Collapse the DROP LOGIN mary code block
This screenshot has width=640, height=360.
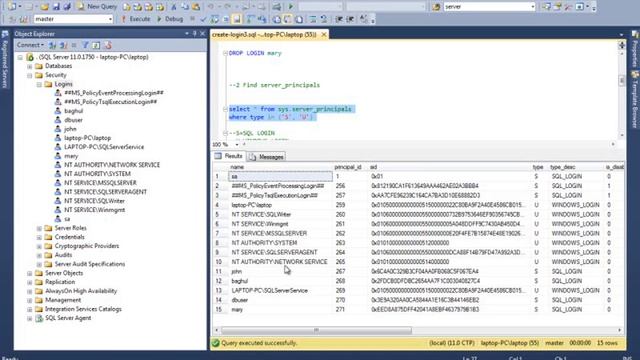pyautogui.click(x=225, y=53)
